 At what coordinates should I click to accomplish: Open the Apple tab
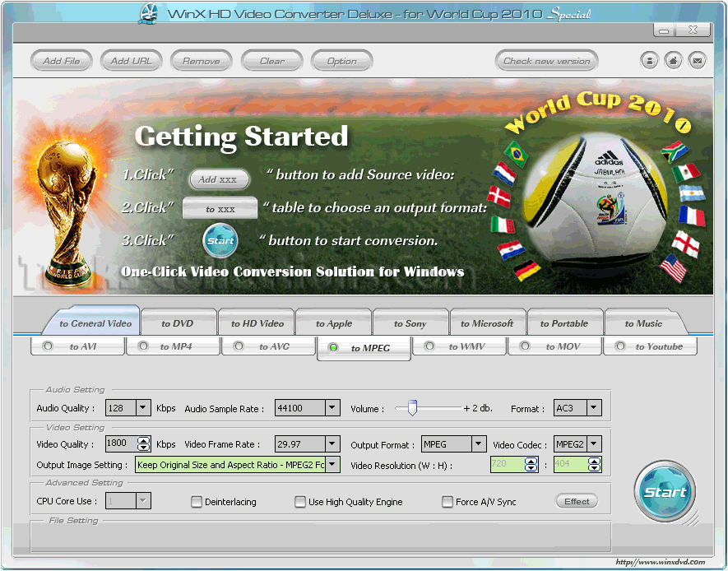pyautogui.click(x=334, y=323)
